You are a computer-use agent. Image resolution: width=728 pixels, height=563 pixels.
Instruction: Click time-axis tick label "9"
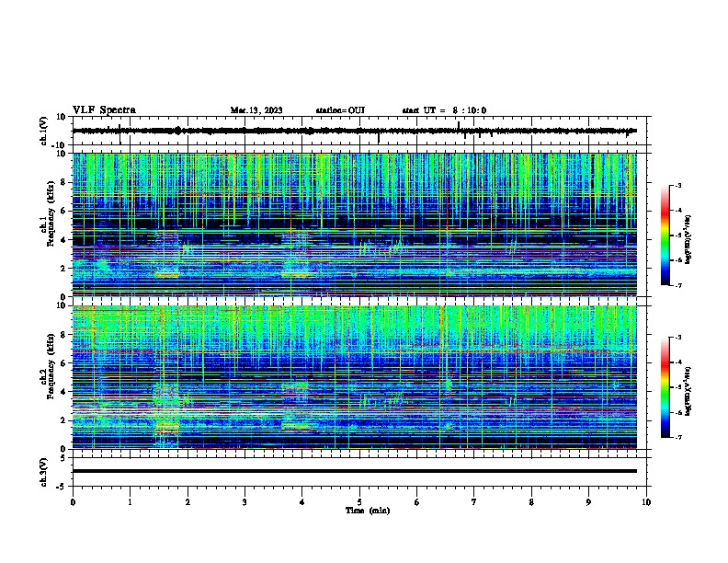pos(588,502)
